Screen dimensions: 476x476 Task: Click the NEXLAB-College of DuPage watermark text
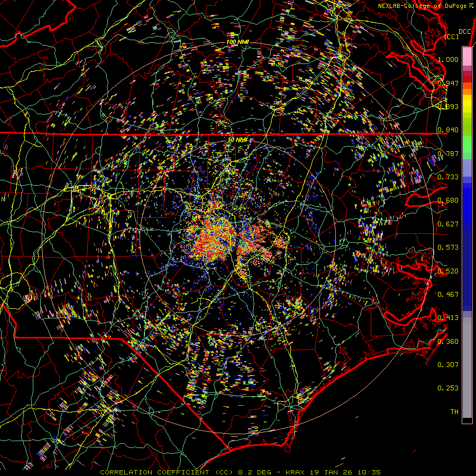[425, 6]
